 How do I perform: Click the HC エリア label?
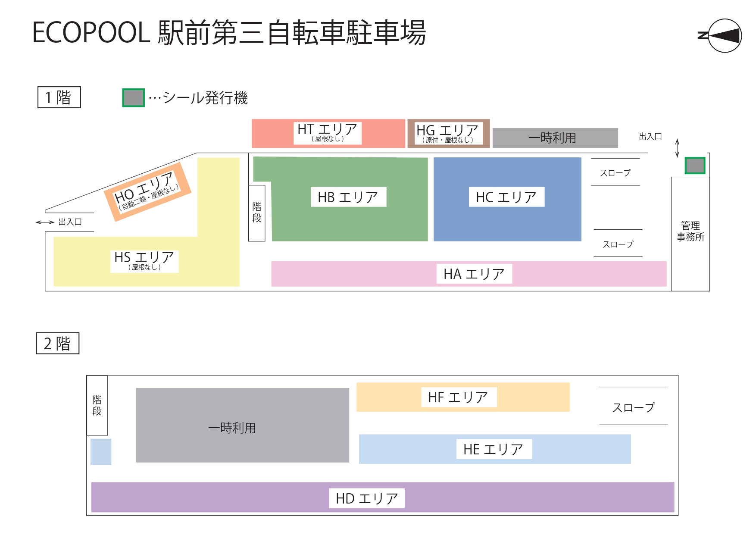(x=506, y=197)
